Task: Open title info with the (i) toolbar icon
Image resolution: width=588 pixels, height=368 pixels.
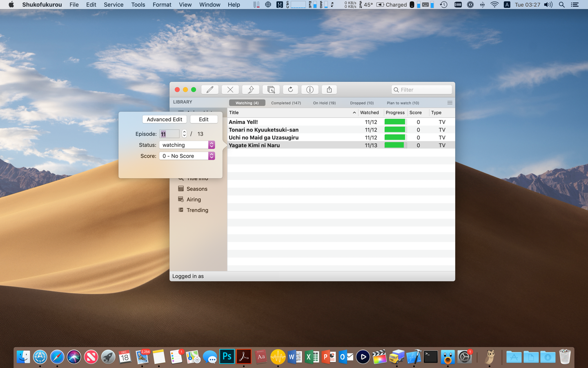Action: (310, 90)
